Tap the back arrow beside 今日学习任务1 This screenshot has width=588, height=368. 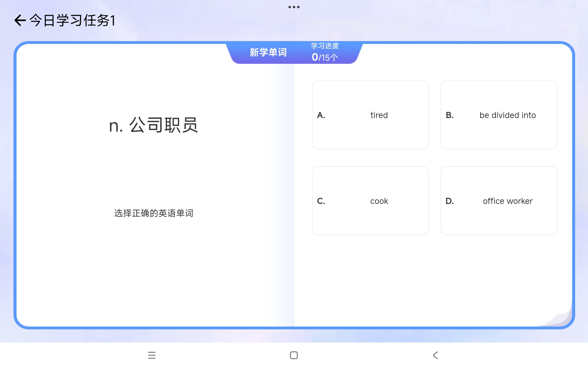pyautogui.click(x=20, y=21)
